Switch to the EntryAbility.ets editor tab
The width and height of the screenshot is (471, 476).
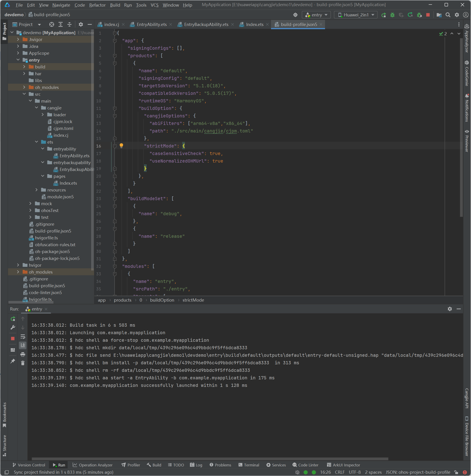point(151,24)
